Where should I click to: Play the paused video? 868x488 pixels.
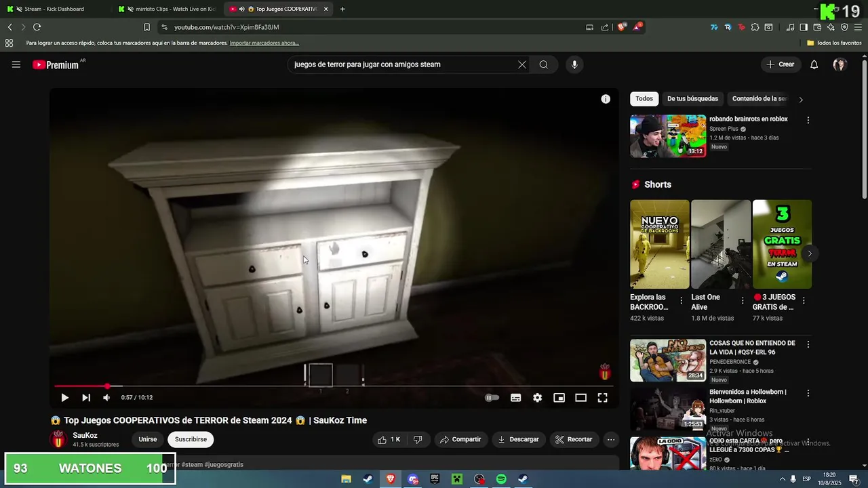[x=64, y=398]
